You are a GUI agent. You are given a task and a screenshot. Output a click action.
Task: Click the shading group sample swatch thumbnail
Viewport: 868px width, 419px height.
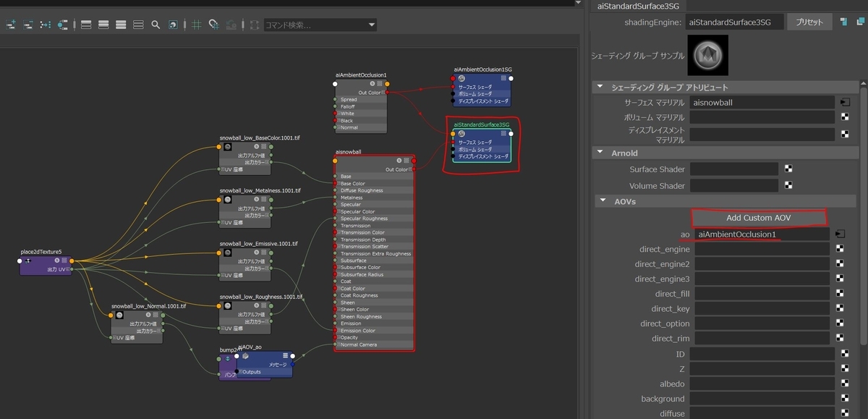pos(708,56)
